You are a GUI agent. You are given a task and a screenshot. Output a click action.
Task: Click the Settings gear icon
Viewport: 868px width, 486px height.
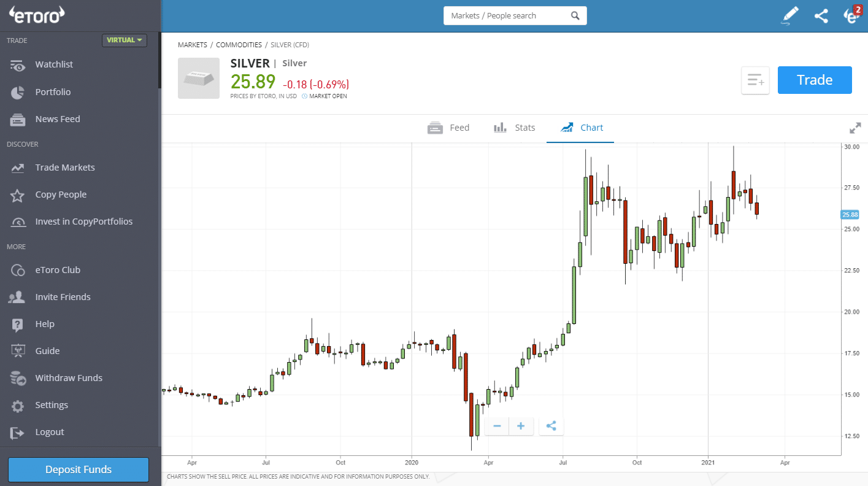point(17,406)
